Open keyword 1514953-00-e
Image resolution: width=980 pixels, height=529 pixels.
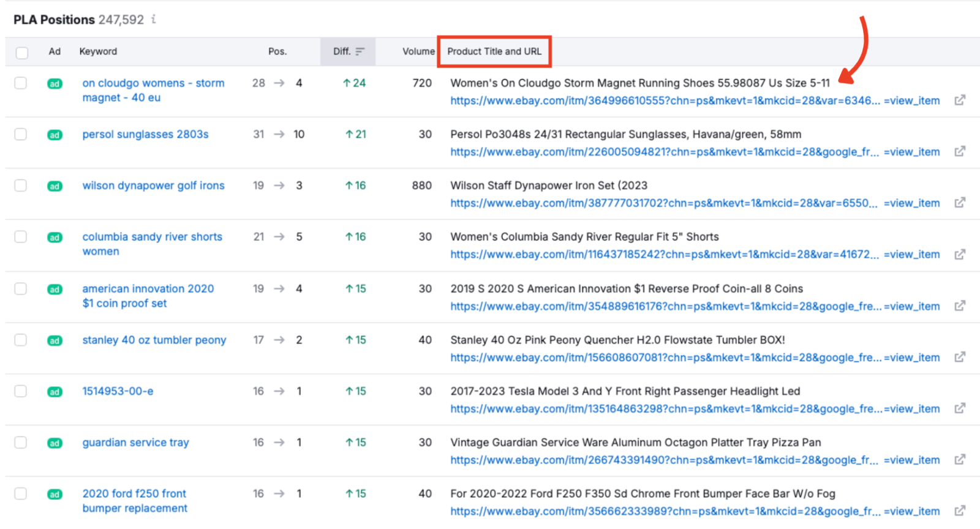click(118, 391)
